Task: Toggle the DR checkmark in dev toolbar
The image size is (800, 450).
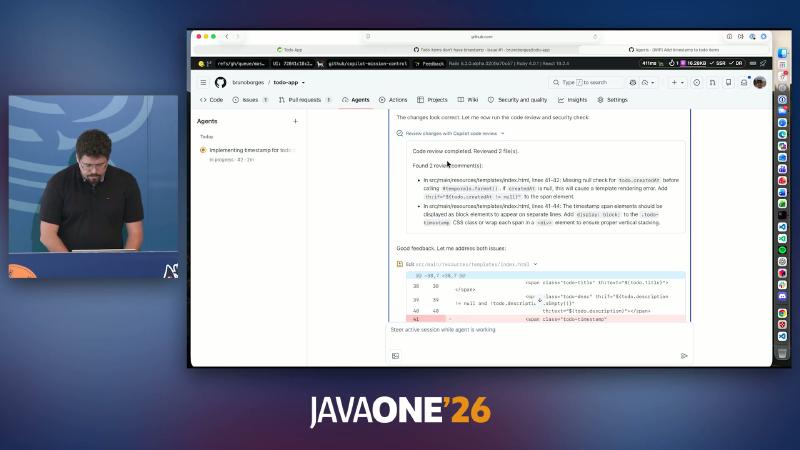Action: (x=736, y=64)
